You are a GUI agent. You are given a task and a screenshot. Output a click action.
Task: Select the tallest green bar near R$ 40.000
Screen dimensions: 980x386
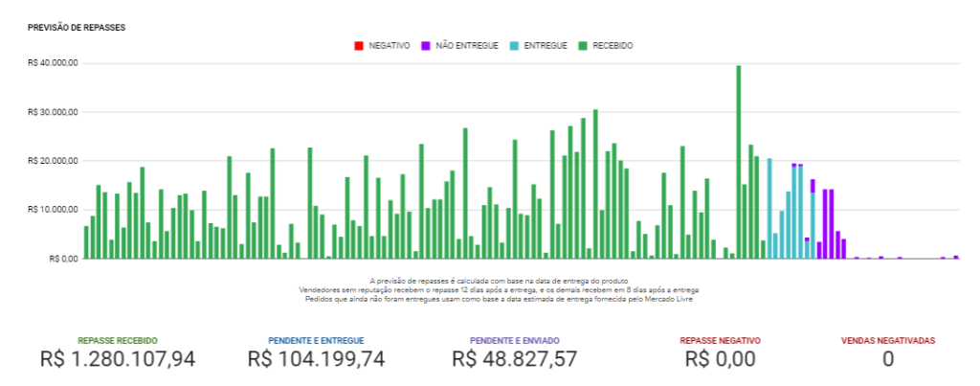tap(738, 161)
